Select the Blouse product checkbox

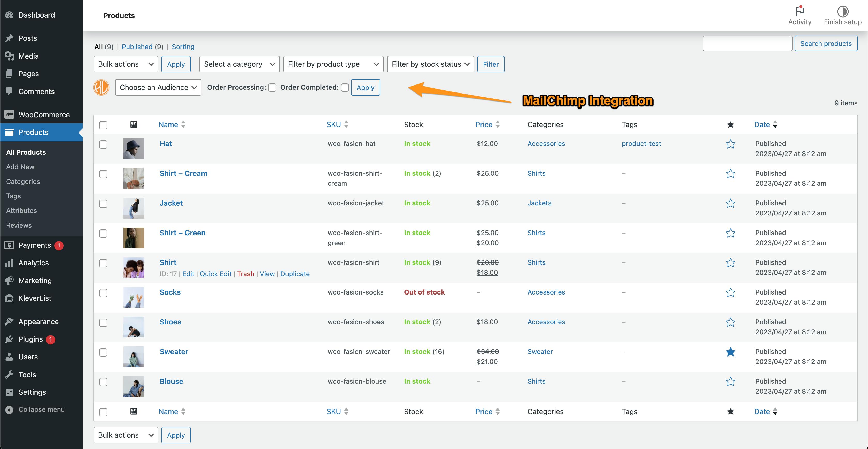tap(103, 382)
